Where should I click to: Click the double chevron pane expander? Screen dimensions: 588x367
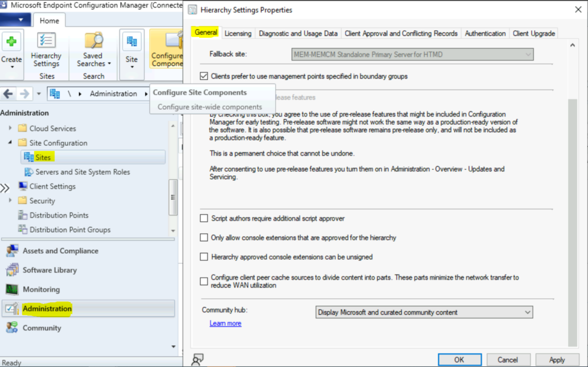coord(5,188)
